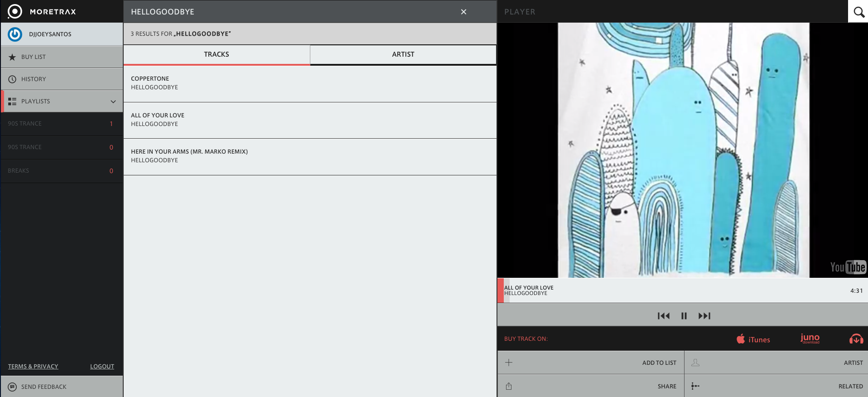Play the Coppertone track result

(150, 79)
